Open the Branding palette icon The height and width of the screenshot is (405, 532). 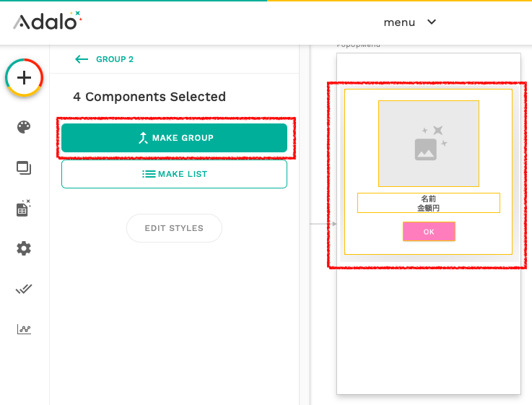pyautogui.click(x=24, y=127)
